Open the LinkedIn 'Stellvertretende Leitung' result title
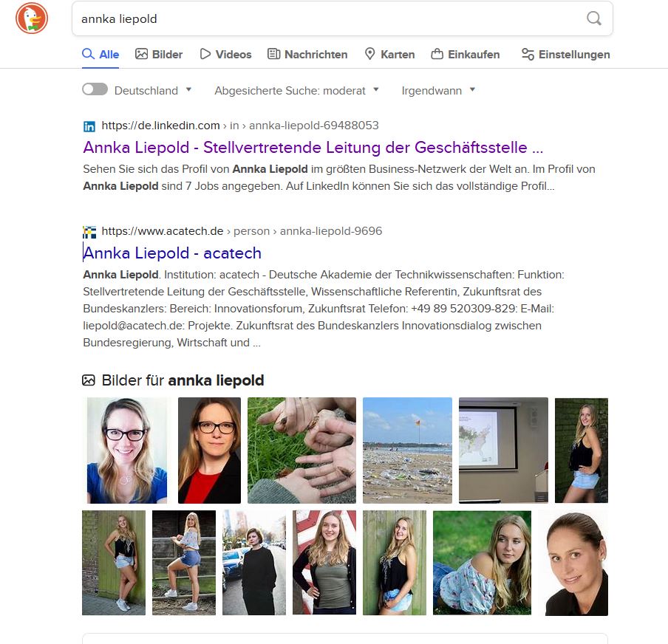 [x=313, y=148]
